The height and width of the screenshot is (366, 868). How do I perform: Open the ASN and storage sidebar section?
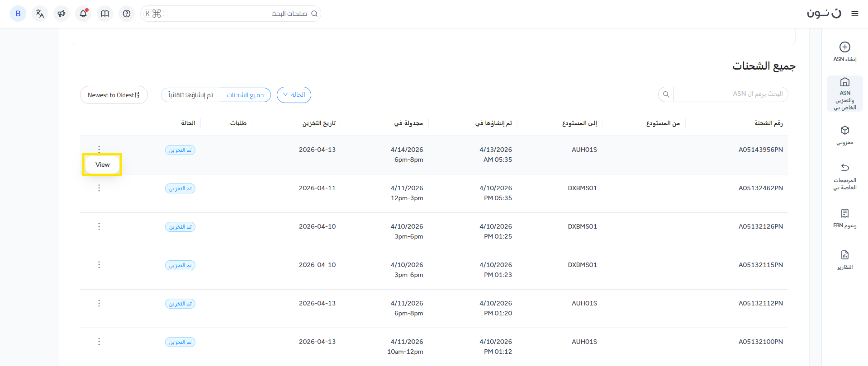coord(844,94)
